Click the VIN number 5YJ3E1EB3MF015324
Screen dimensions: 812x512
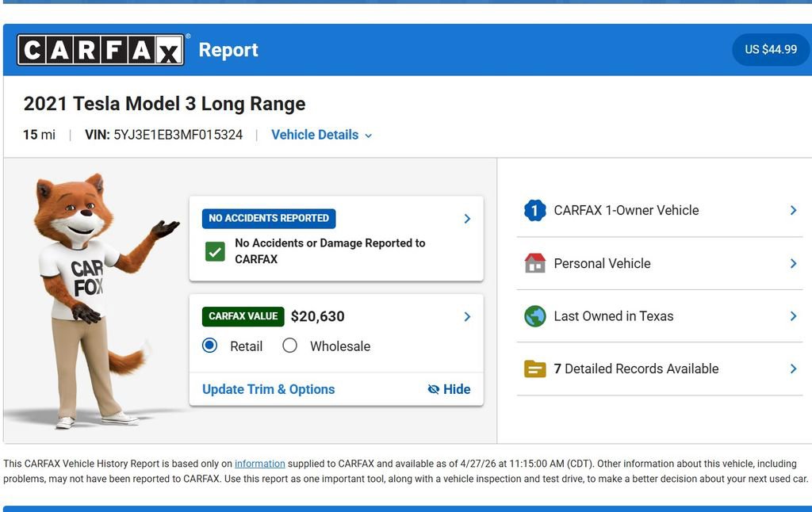pos(178,135)
